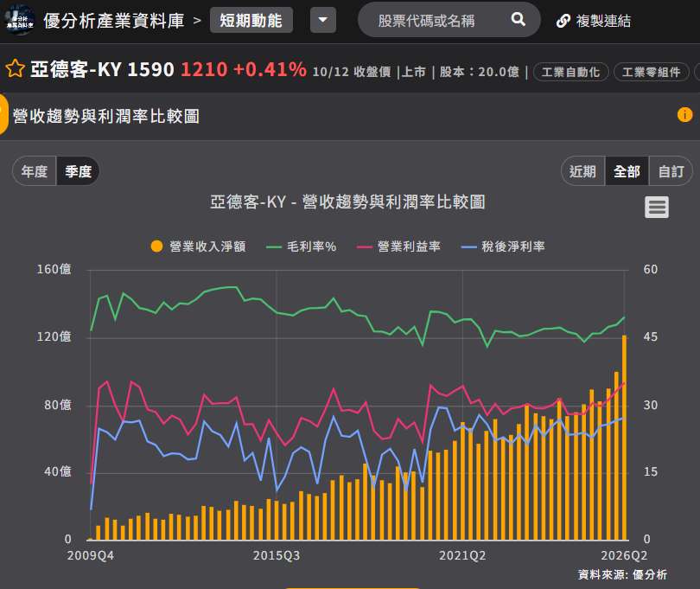Expand the dropdown arrow beside 短期動能

pos(322,20)
